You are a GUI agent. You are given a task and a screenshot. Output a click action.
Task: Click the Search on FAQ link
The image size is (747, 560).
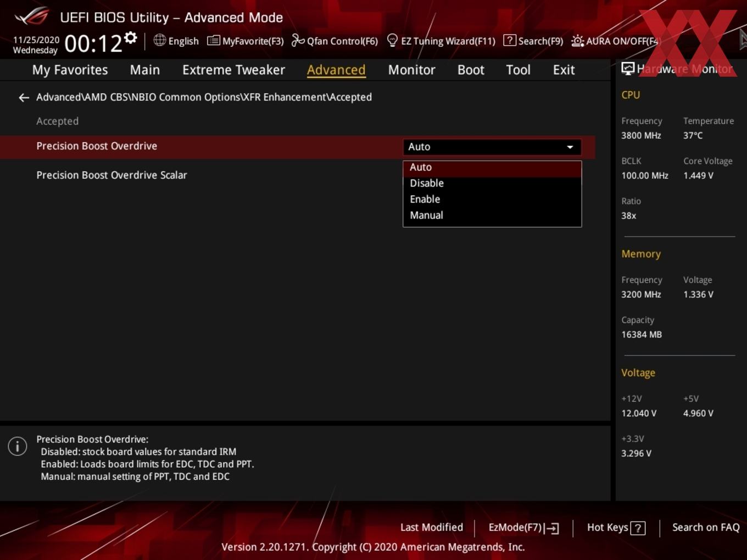tap(706, 528)
